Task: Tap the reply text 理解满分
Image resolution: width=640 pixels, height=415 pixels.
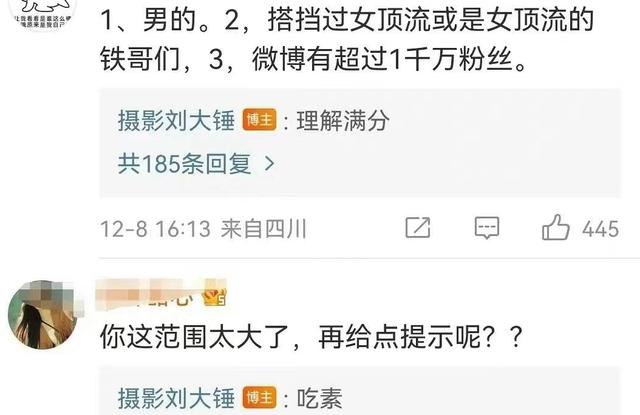Action: 342,120
